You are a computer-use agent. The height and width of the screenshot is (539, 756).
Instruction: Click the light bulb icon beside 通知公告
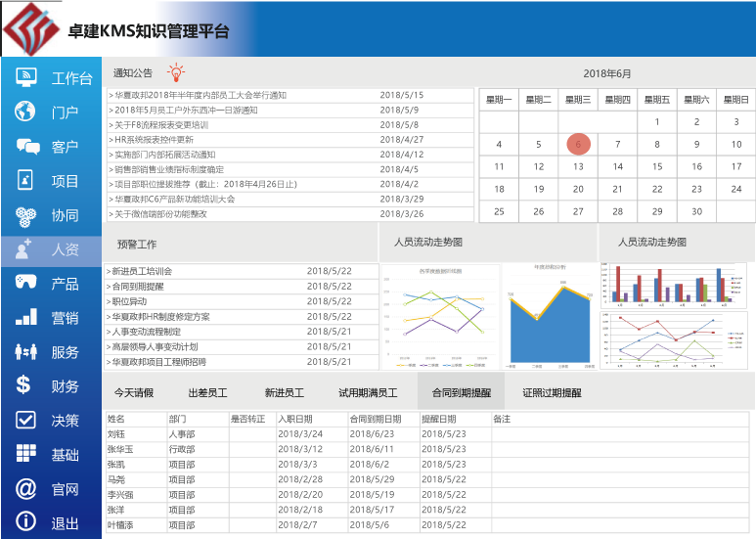pos(176,72)
